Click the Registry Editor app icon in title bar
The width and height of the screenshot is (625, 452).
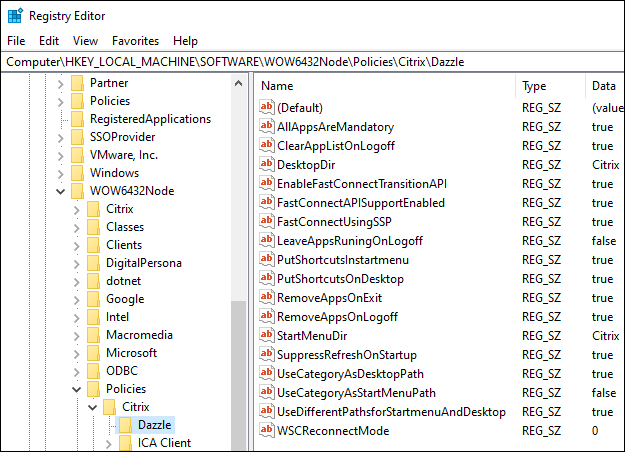pos(15,16)
